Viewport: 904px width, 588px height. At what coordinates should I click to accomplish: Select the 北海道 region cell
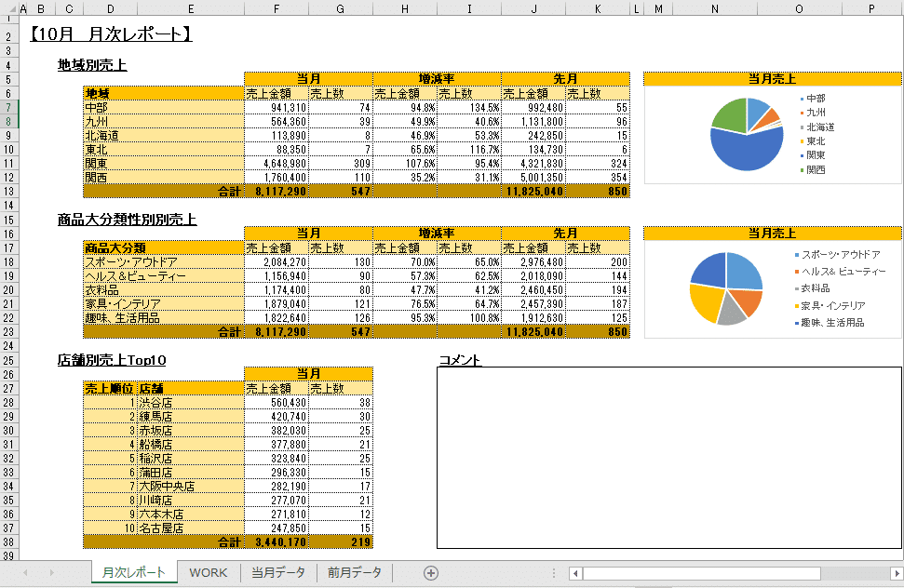click(164, 135)
